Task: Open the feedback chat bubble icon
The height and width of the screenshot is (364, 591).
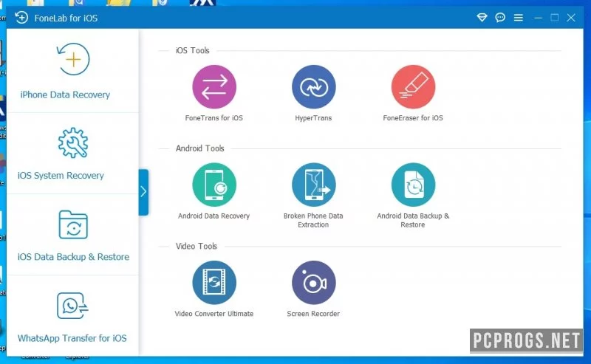Action: (x=500, y=17)
